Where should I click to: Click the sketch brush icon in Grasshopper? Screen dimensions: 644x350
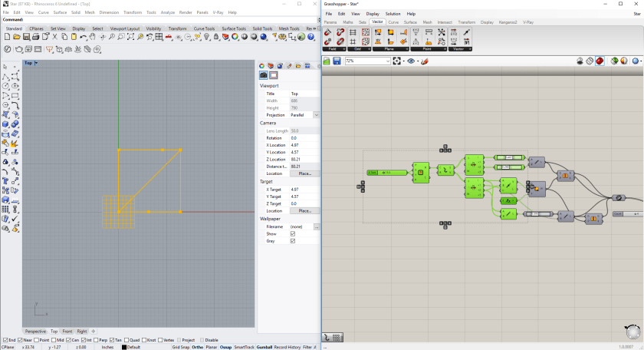tap(425, 61)
